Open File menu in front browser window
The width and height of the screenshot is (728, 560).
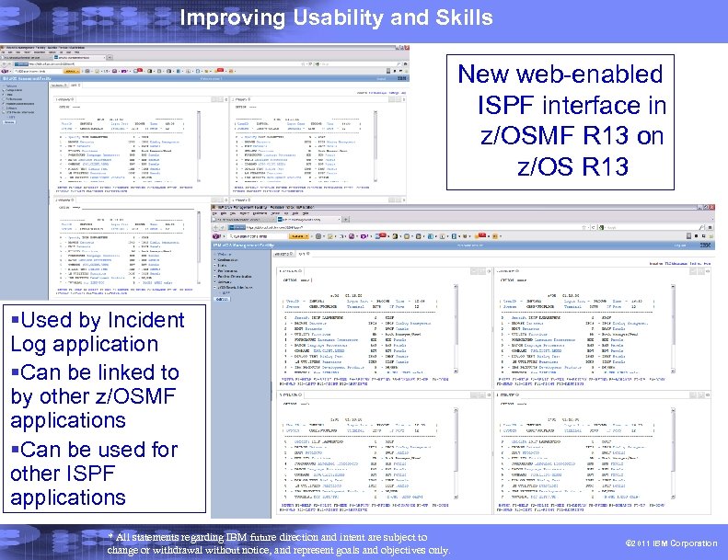pyautogui.click(x=214, y=213)
